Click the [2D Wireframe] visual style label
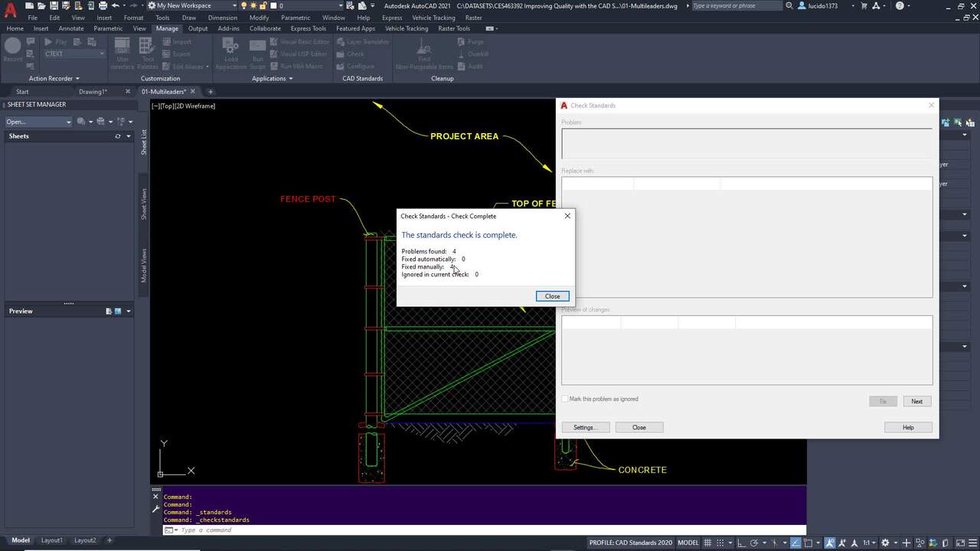This screenshot has width=980, height=551. click(x=197, y=106)
